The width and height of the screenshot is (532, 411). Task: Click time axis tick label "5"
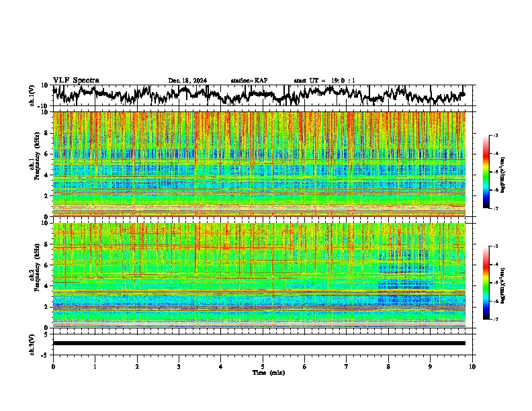tap(263, 367)
